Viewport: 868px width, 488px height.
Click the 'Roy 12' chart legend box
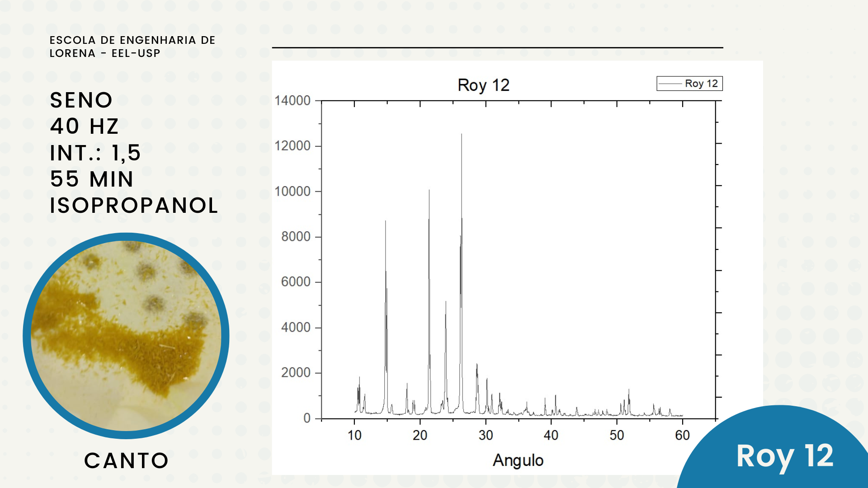689,84
